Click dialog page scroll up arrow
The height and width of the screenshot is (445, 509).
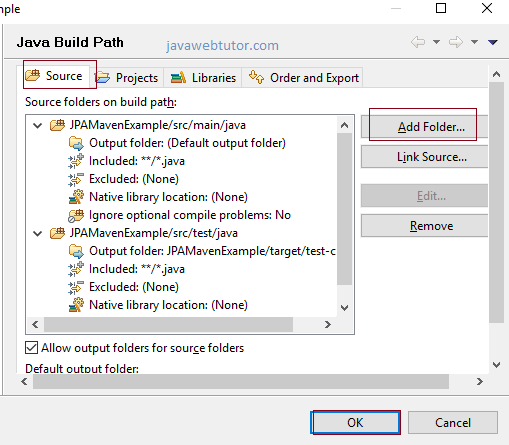(x=496, y=74)
